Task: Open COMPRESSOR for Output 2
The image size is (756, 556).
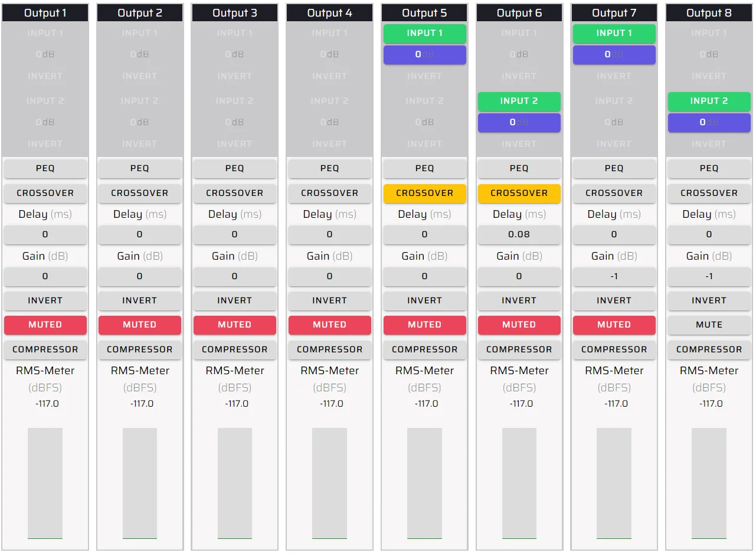Action: click(140, 349)
